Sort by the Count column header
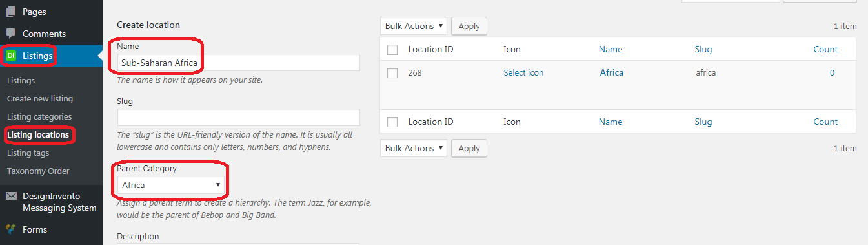 pyautogui.click(x=825, y=49)
